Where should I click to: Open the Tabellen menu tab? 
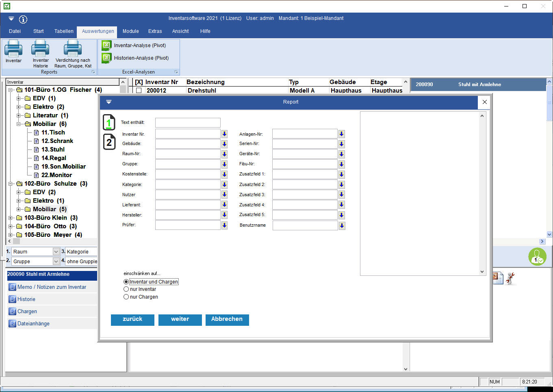(x=64, y=31)
